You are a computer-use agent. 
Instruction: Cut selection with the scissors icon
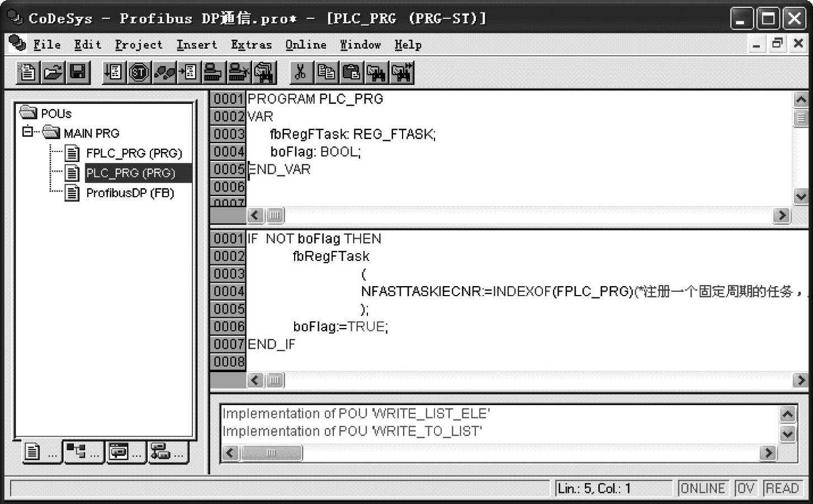pos(301,72)
